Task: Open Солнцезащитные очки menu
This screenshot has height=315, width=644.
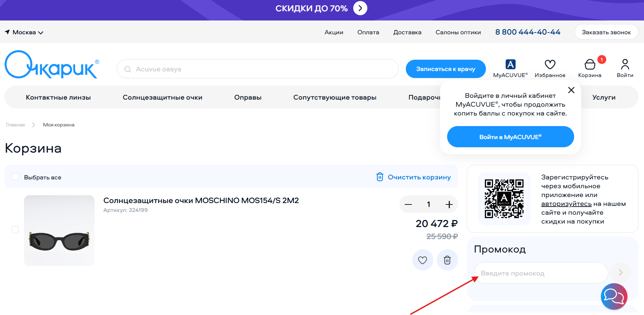Action: (x=162, y=97)
